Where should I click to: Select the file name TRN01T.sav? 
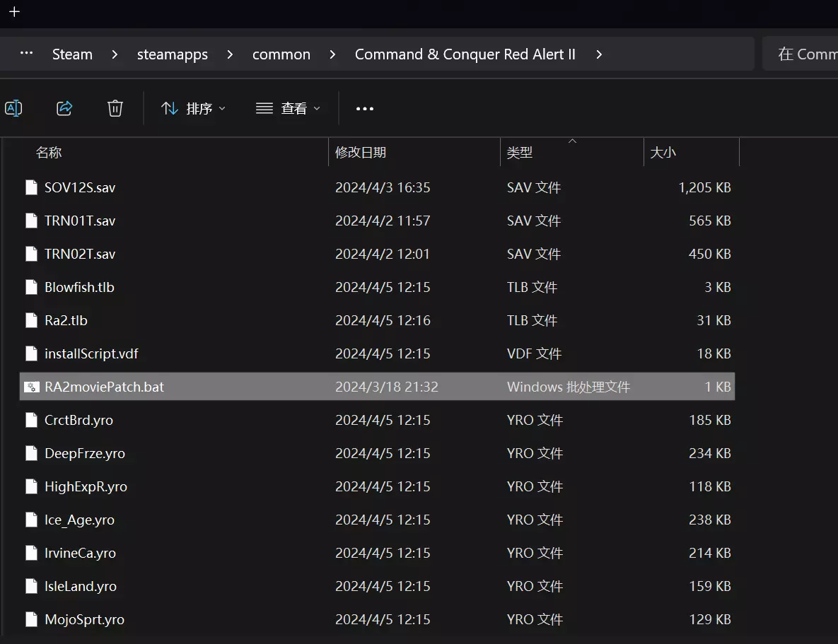coord(80,221)
